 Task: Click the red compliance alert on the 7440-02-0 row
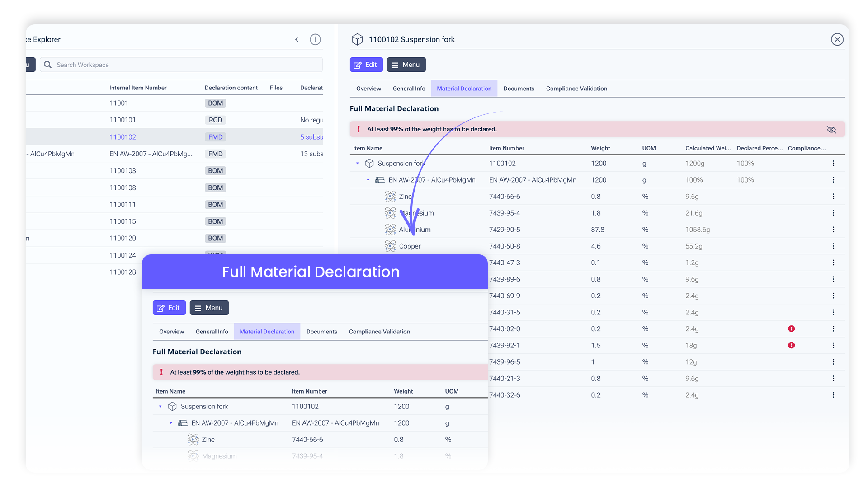tap(791, 329)
